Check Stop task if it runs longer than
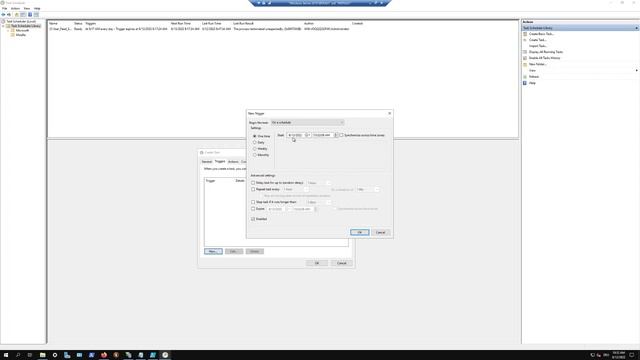This screenshot has width=640, height=360. 253,202
